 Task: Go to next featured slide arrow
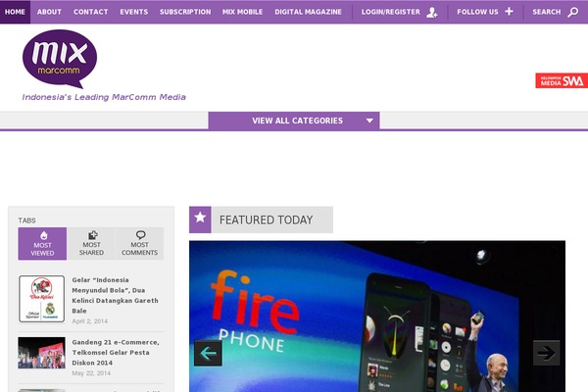547,353
